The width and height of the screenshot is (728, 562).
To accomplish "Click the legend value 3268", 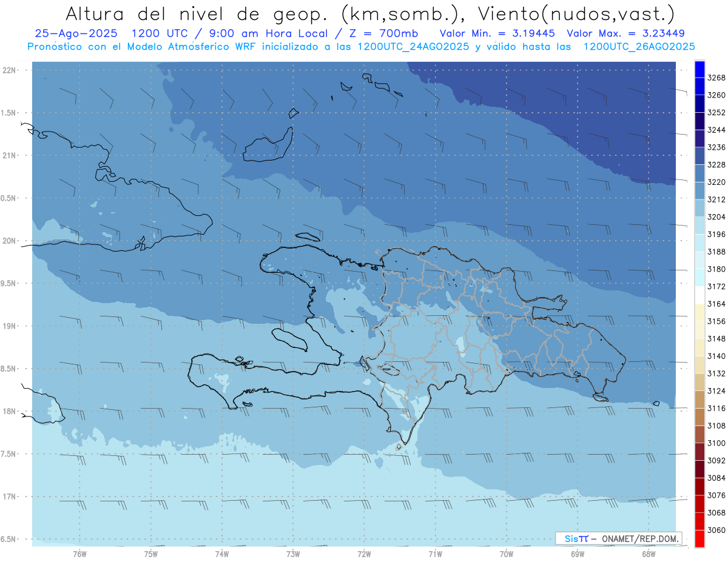I will click(x=716, y=78).
